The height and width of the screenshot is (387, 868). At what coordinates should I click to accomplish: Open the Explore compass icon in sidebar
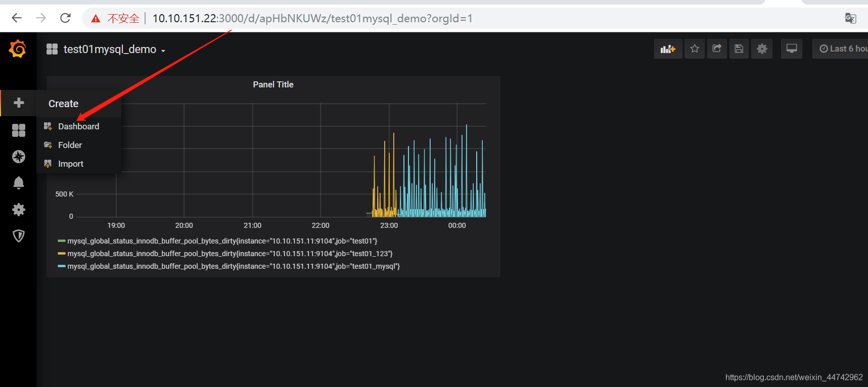point(19,157)
